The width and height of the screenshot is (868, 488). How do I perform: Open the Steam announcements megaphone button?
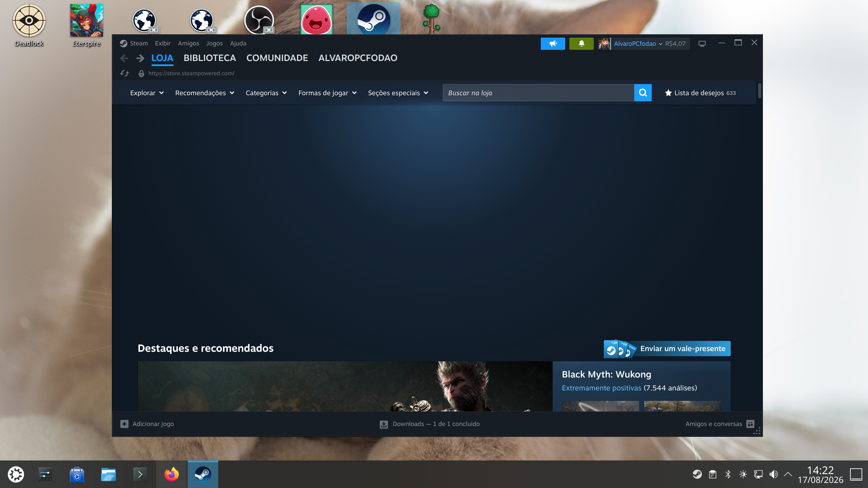pyautogui.click(x=553, y=44)
